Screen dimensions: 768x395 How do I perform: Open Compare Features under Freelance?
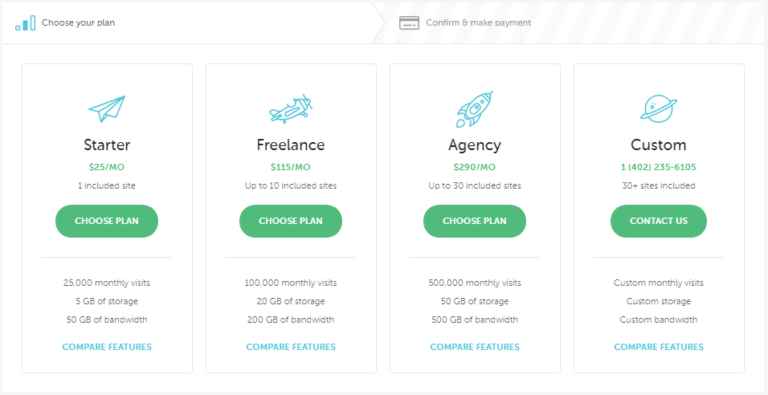(x=291, y=347)
